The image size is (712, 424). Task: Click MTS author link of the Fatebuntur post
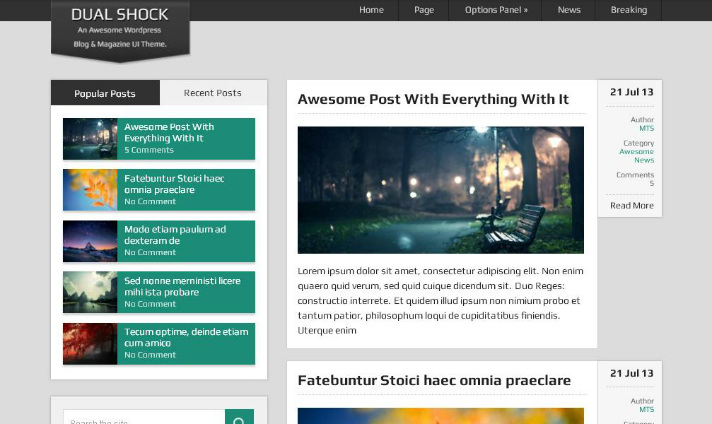point(647,410)
